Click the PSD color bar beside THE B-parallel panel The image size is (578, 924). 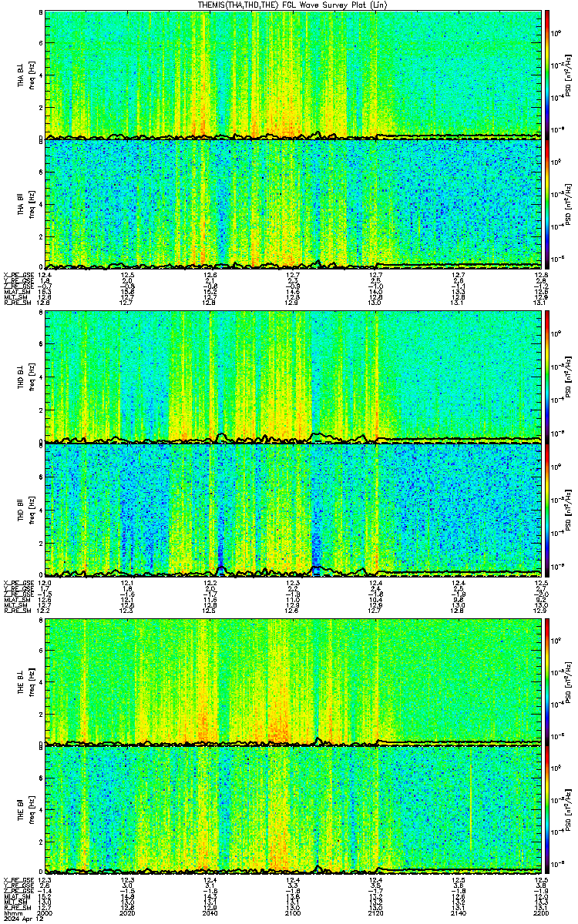pyautogui.click(x=548, y=810)
